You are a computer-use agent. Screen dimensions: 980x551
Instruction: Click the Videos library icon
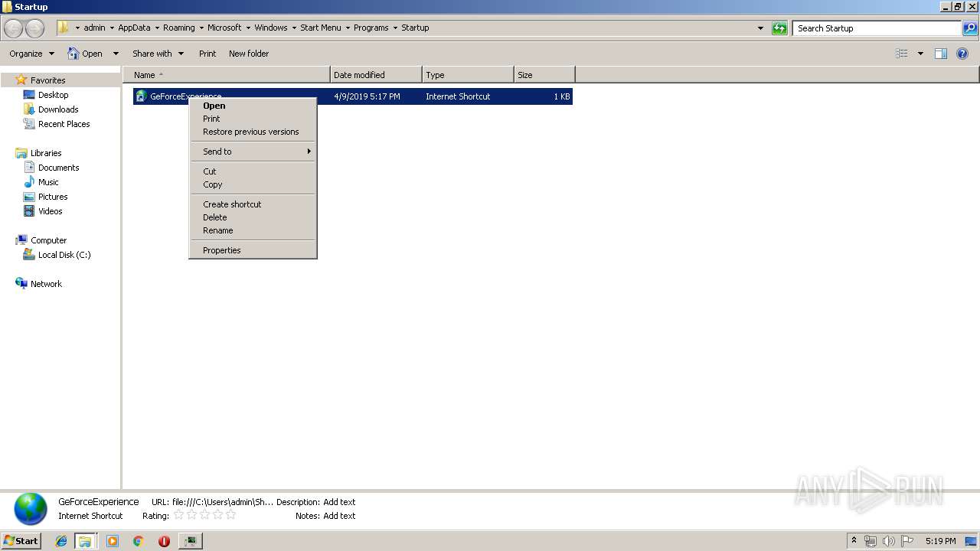pyautogui.click(x=29, y=211)
